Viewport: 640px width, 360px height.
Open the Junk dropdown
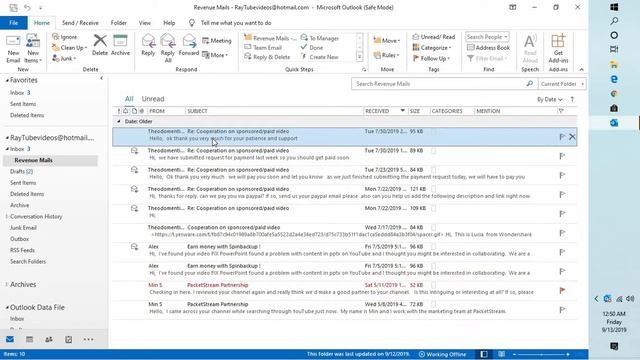point(64,58)
